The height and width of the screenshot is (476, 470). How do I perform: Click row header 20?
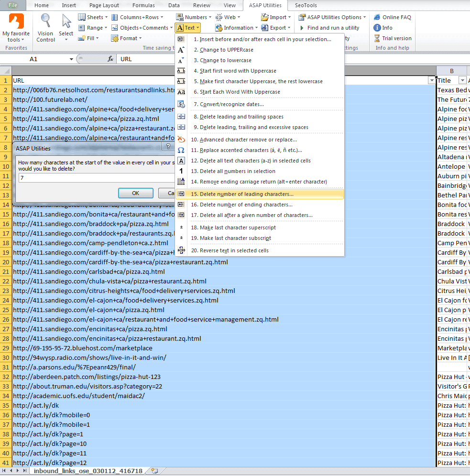pyautogui.click(x=6, y=262)
